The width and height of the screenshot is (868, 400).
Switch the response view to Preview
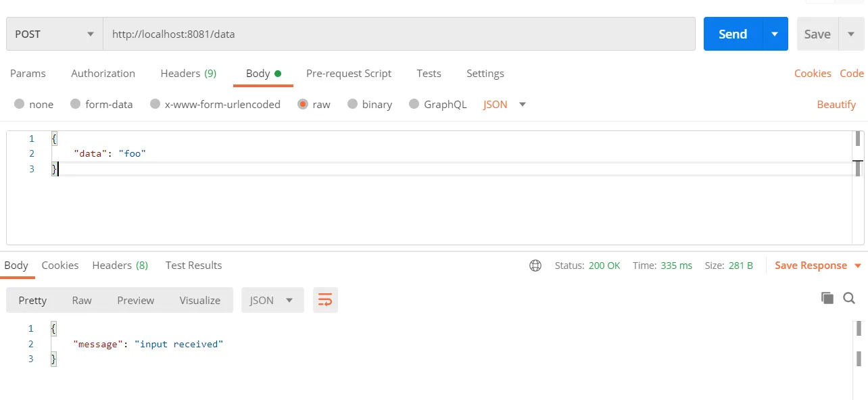[x=136, y=300]
